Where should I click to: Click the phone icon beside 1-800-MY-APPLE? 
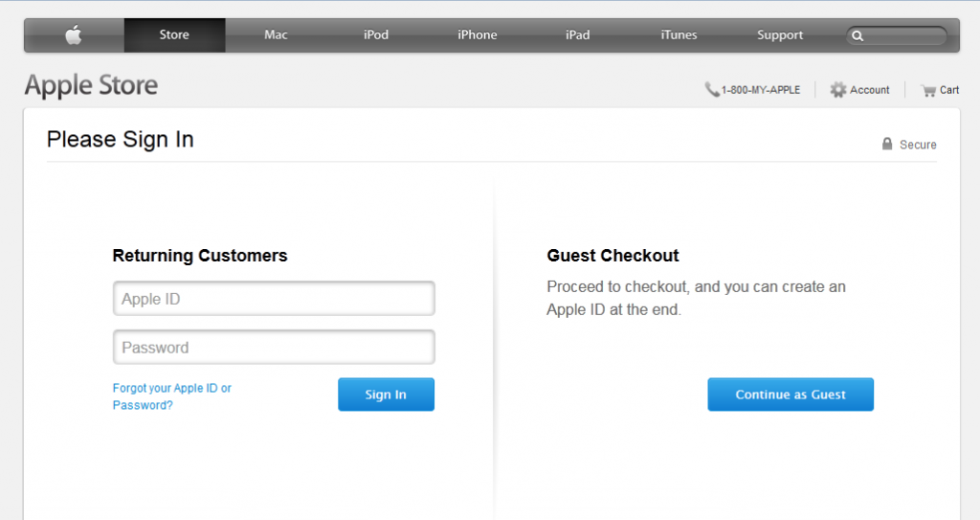tap(712, 89)
